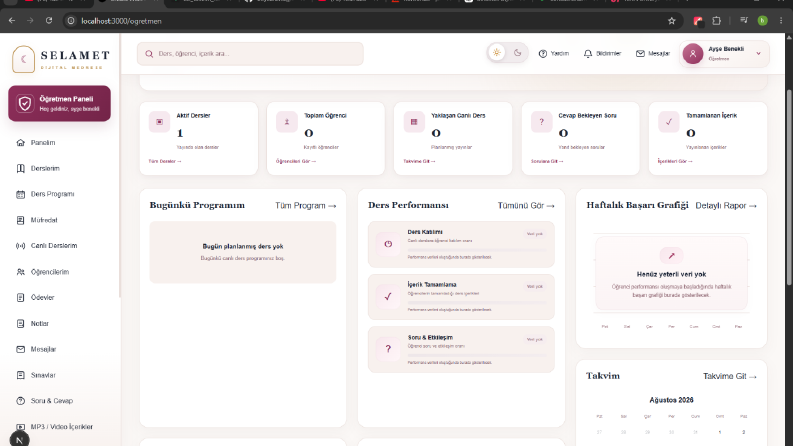This screenshot has width=793, height=446.
Task: Click the browser back arrow
Action: click(x=12, y=21)
